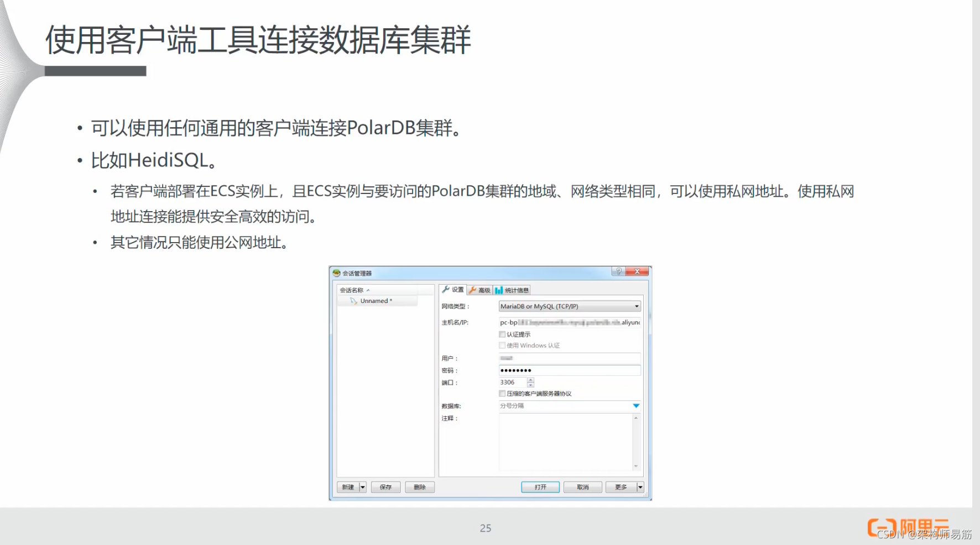Switch to the 高级 tab
Image resolution: width=980 pixels, height=545 pixels.
[479, 290]
